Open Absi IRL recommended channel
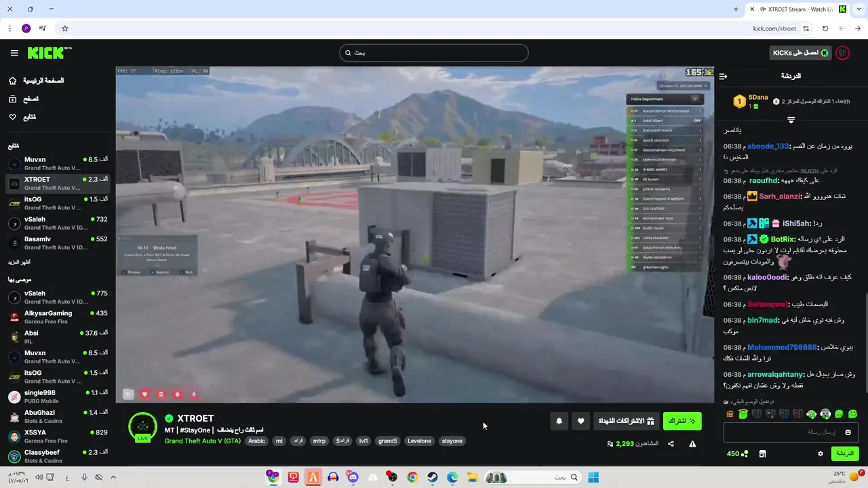868x488 pixels. [x=57, y=337]
